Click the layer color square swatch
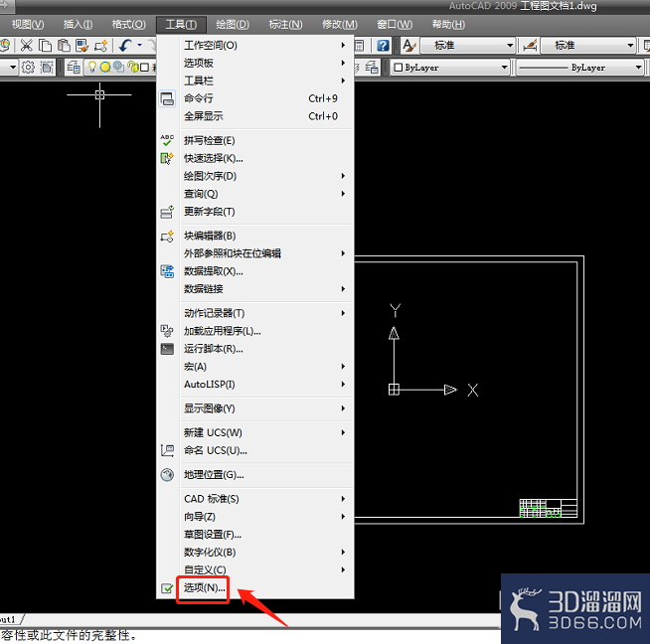 144,68
